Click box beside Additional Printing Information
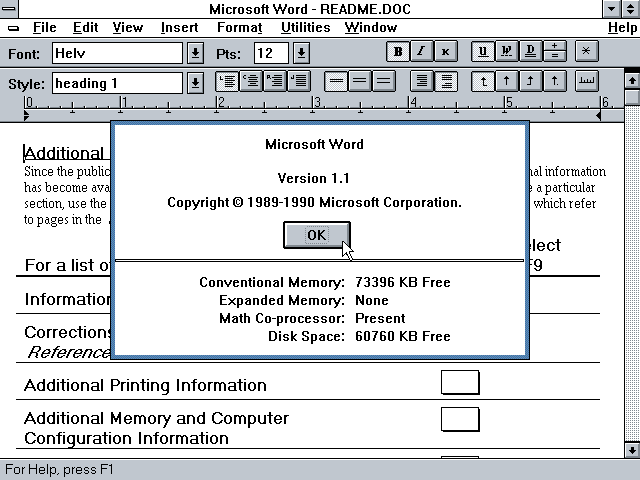 (460, 382)
